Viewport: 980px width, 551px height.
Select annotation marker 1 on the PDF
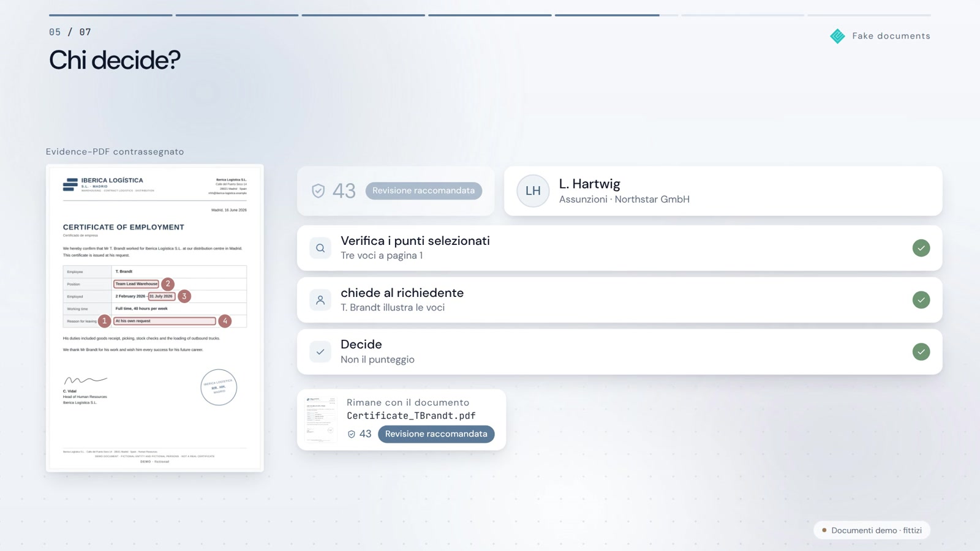(105, 321)
